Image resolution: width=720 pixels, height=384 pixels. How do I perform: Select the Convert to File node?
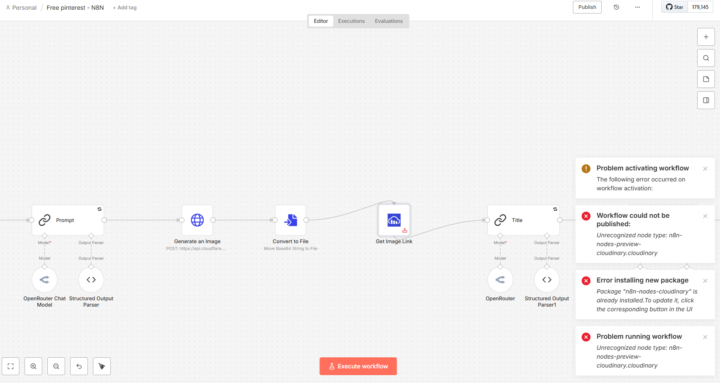(x=290, y=220)
